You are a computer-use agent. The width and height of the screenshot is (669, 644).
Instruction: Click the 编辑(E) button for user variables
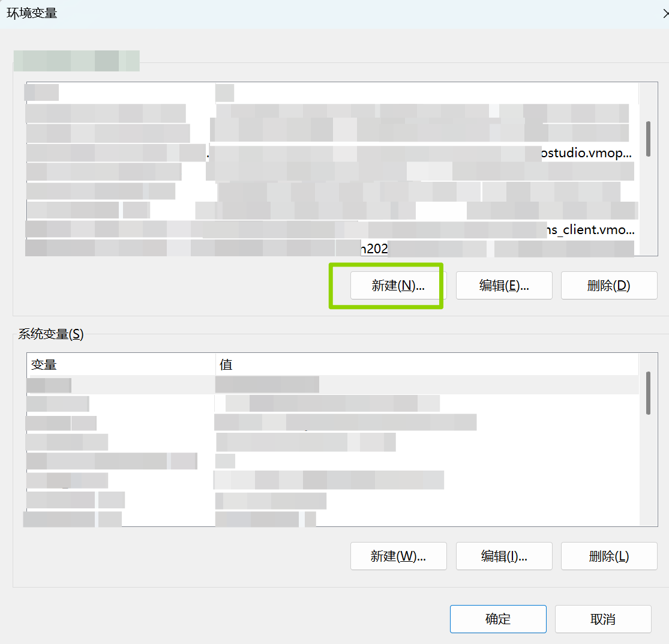(x=504, y=285)
